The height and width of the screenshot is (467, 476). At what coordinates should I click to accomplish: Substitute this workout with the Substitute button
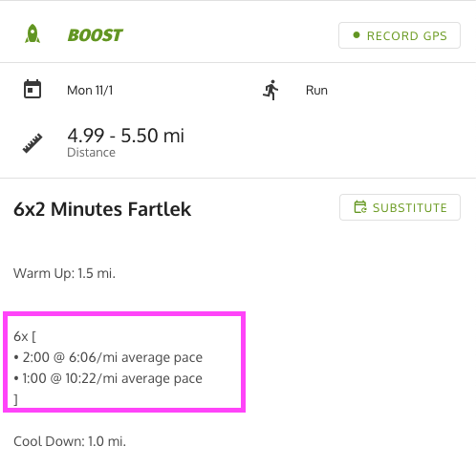(x=400, y=207)
